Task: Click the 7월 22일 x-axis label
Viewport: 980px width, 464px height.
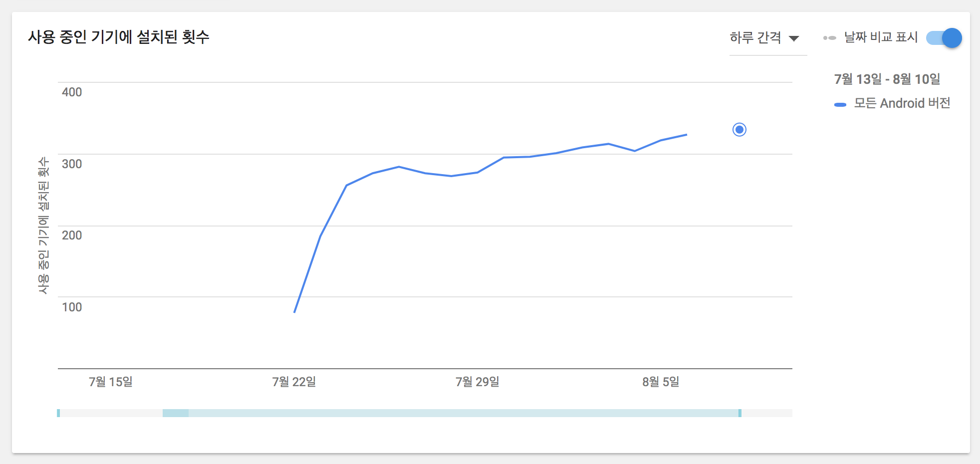Action: 294,382
